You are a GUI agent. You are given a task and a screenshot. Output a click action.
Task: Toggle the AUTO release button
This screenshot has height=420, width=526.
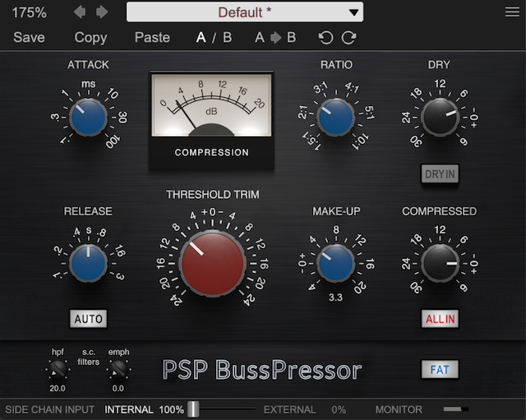click(88, 318)
